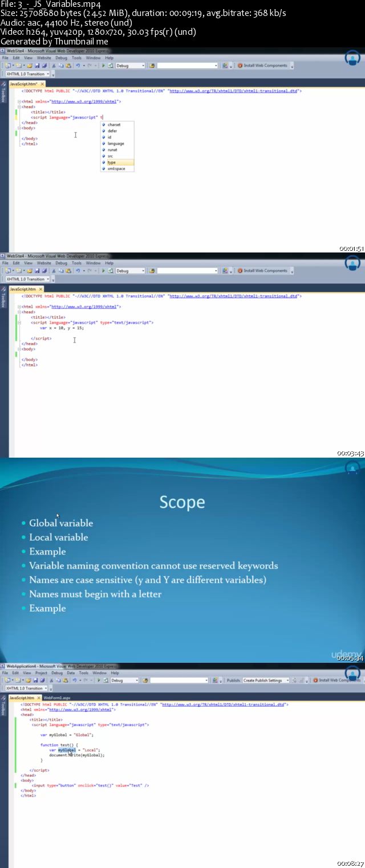Click the Copy icon in topmost toolbar
Viewport: 365px width, 868px height.
click(x=60, y=66)
